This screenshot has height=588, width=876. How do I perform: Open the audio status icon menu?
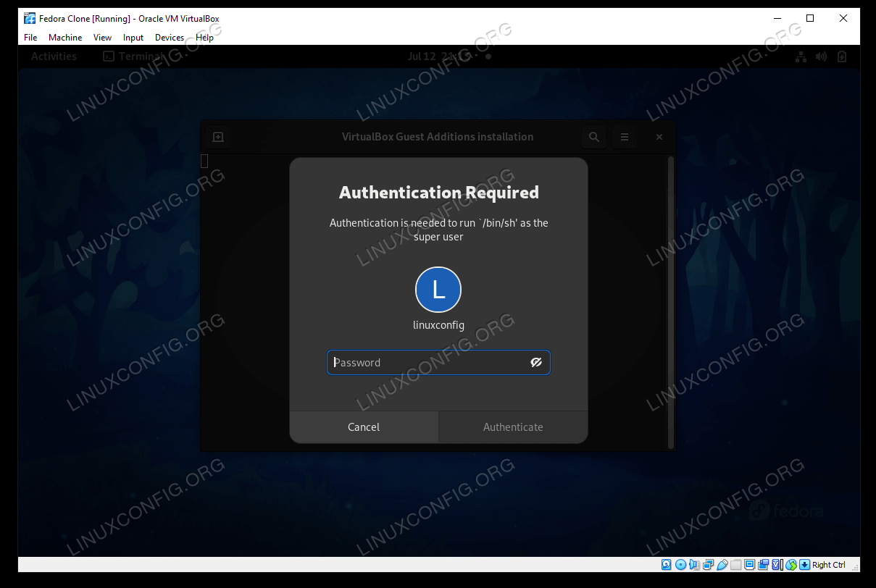(694, 565)
